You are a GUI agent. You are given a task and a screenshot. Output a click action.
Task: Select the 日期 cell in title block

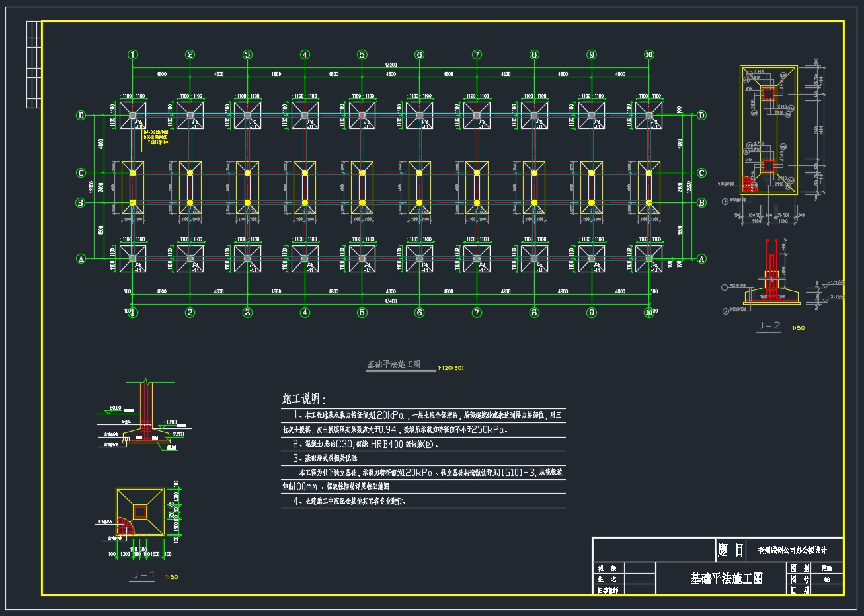click(800, 590)
